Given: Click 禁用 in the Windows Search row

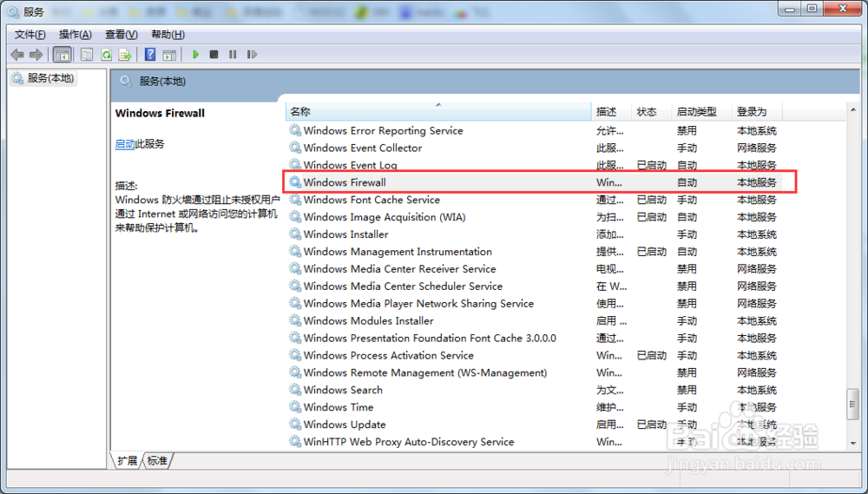Looking at the screenshot, I should 687,390.
